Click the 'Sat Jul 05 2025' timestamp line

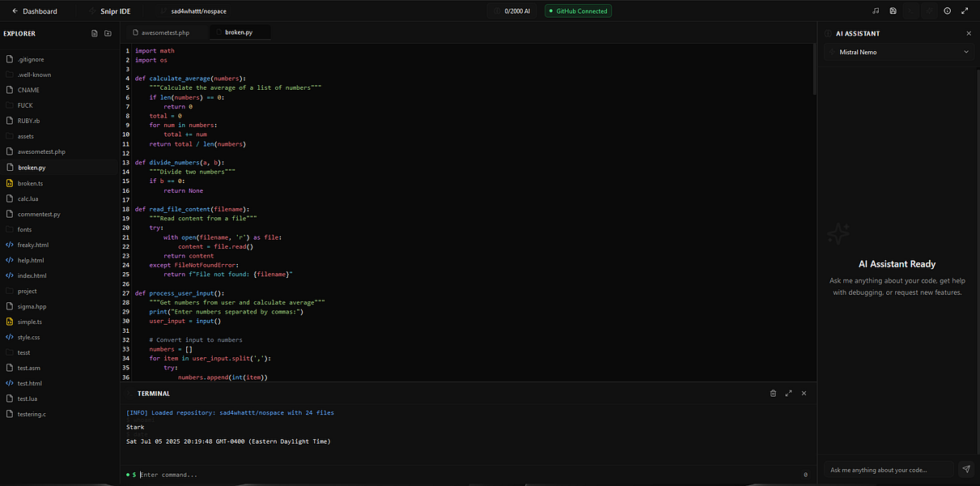[x=228, y=441]
